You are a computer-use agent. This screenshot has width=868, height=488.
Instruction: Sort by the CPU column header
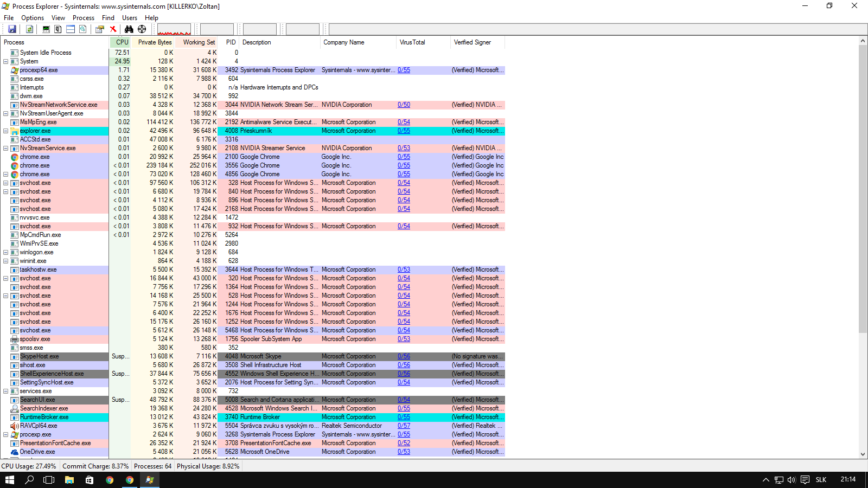pos(120,42)
